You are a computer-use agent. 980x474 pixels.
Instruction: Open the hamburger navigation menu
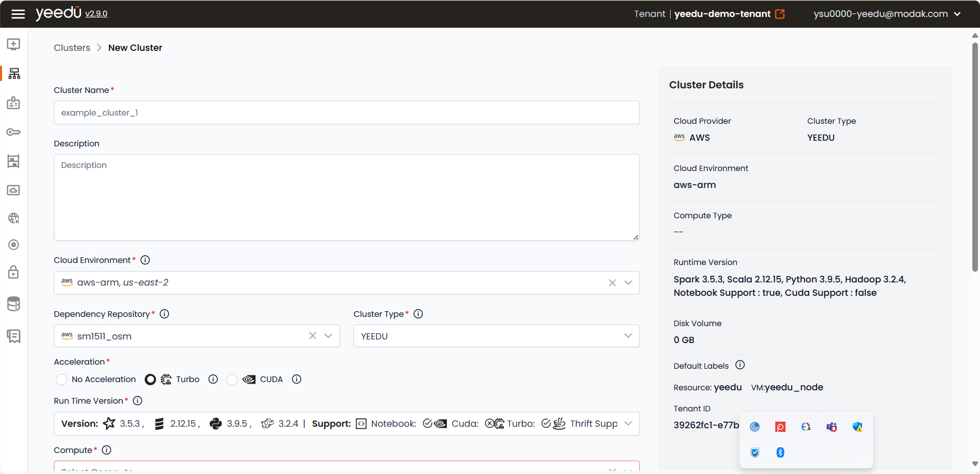coord(18,14)
